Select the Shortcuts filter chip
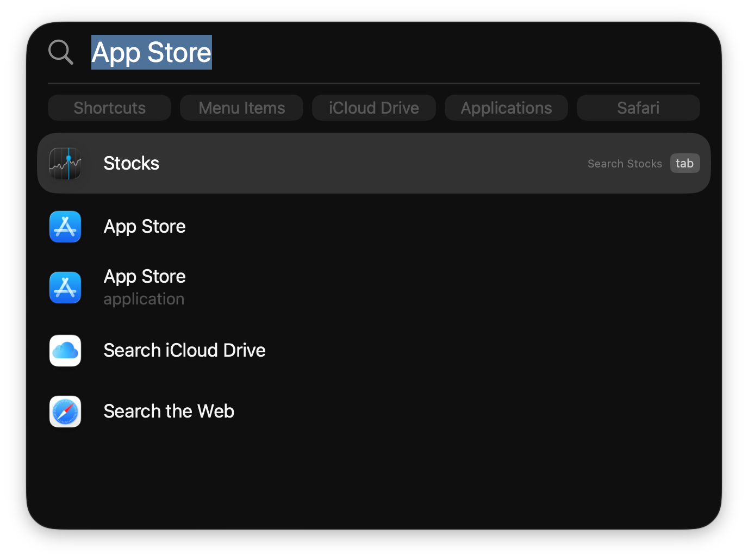The width and height of the screenshot is (748, 560). tap(109, 108)
